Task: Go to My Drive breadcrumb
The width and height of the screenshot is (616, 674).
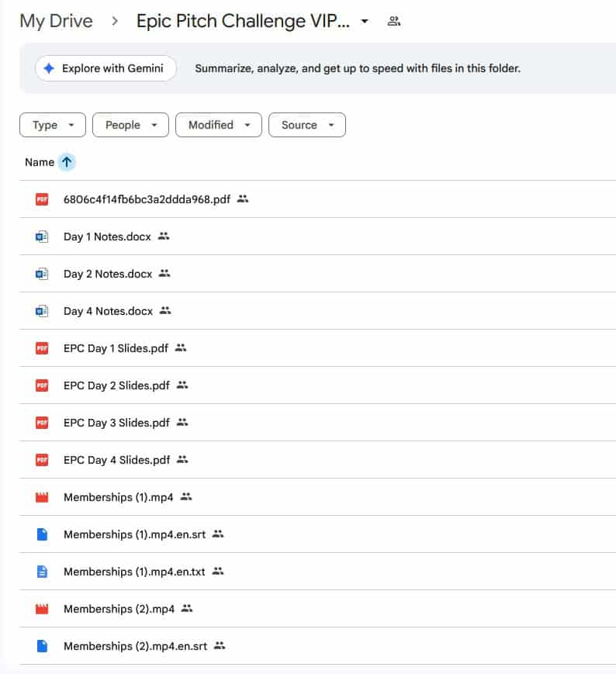Action: click(57, 21)
